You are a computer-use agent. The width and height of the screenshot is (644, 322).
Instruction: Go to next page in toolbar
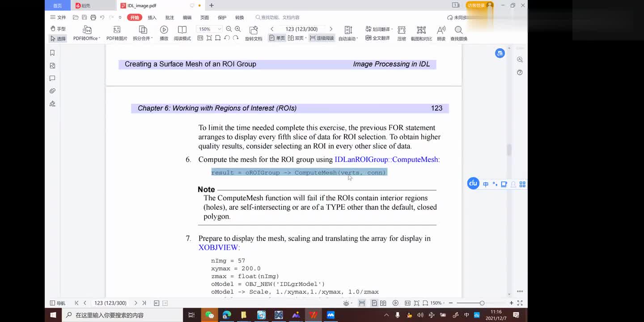[x=331, y=29]
